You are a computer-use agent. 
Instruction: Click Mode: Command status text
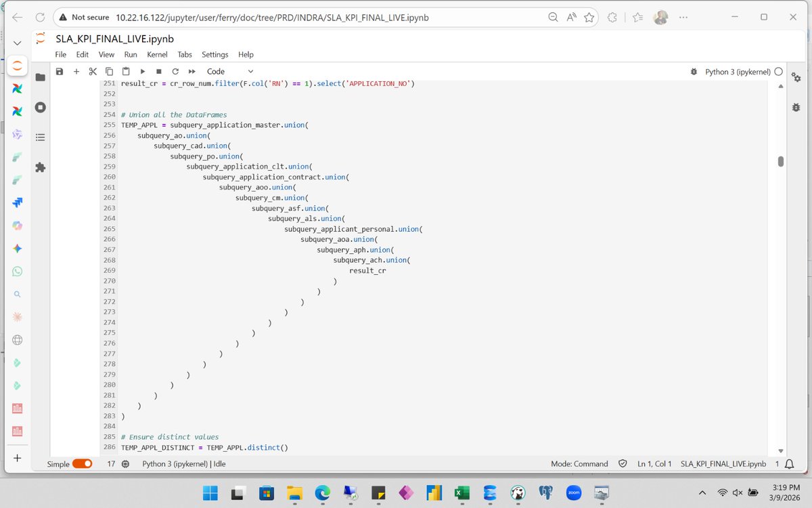point(579,464)
